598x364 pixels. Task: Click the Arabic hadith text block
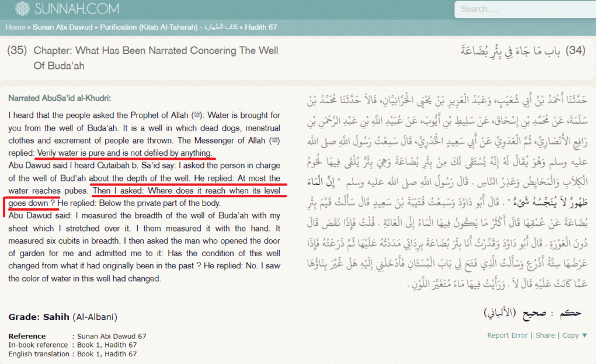pos(447,191)
